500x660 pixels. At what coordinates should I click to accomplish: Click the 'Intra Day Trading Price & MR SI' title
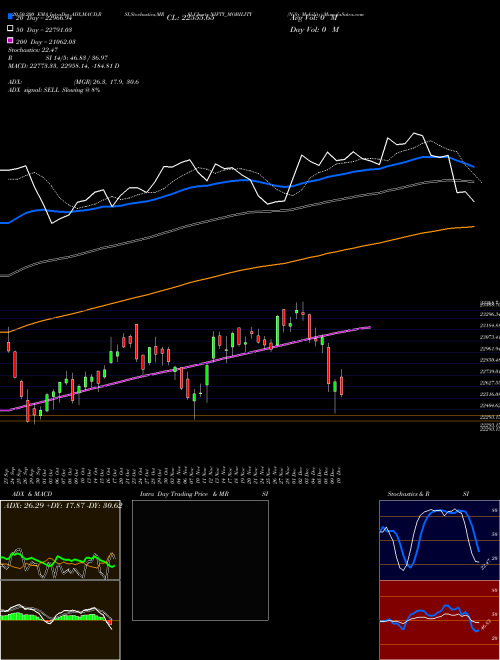tap(204, 494)
